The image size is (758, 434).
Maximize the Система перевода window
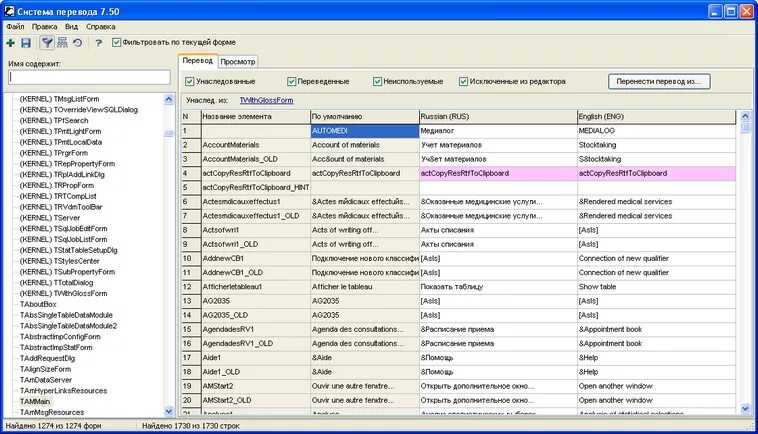pos(730,11)
